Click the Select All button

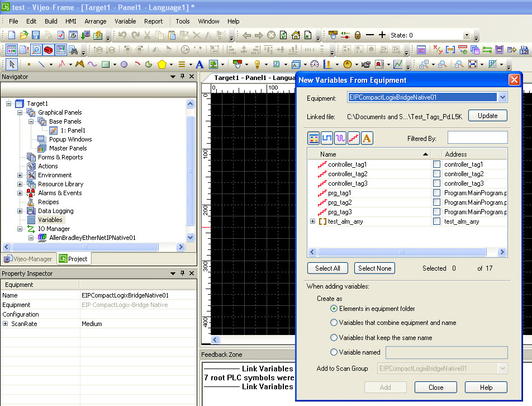click(327, 268)
